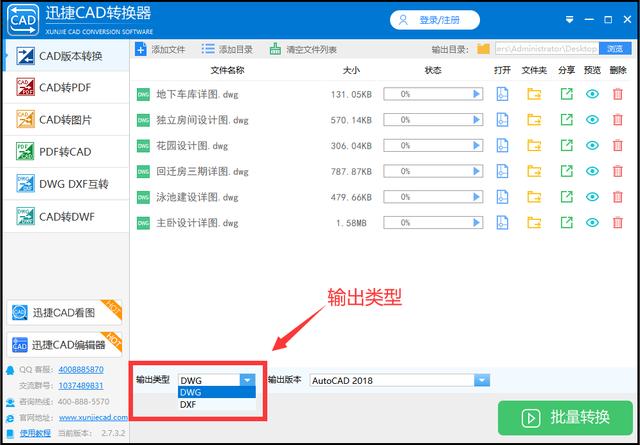Switch to DWG DXF互转 tab
The image size is (640, 445).
coord(66,184)
